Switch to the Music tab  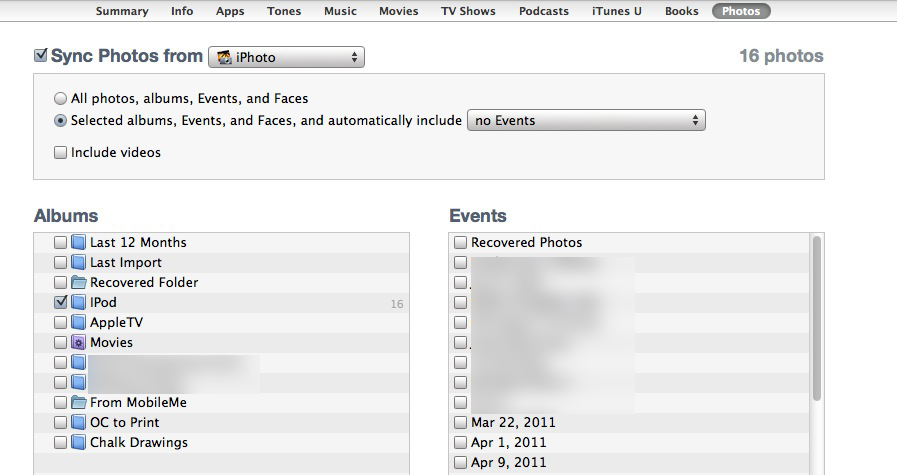click(x=342, y=11)
